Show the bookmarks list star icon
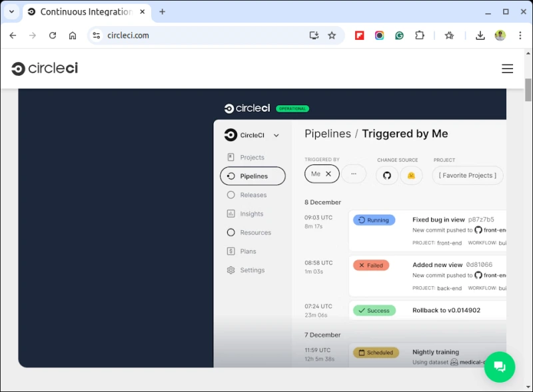 coord(449,35)
